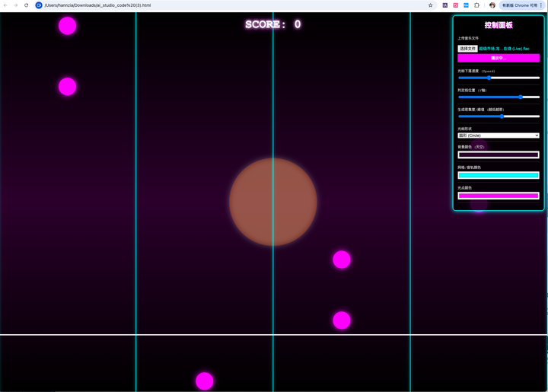Click the browser back arrow
Image resolution: width=548 pixels, height=392 pixels.
tap(5, 5)
